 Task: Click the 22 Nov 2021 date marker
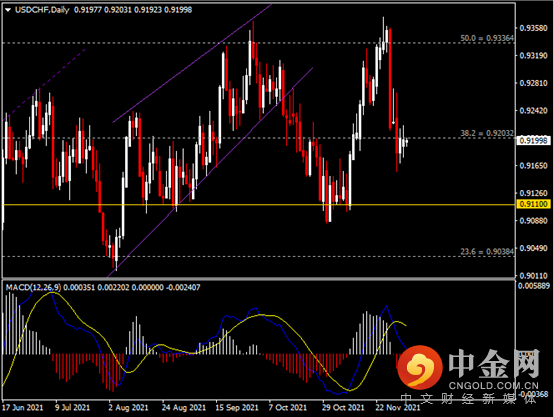tap(398, 407)
